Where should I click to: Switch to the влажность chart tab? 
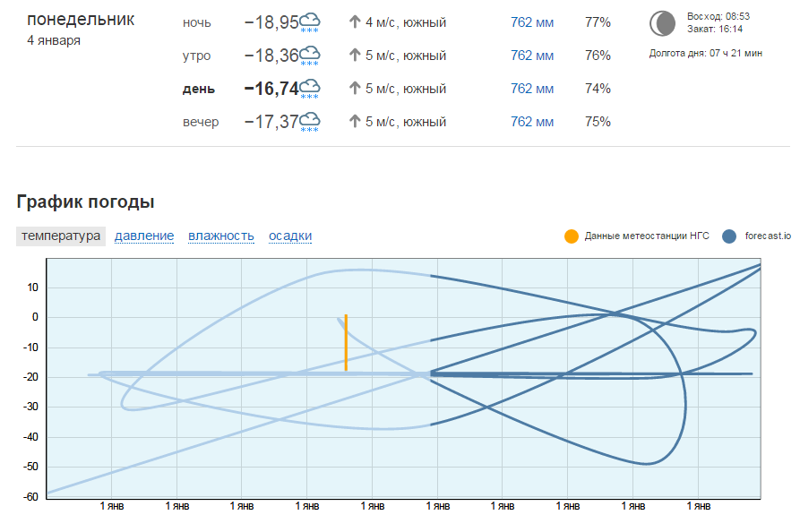tap(221, 236)
